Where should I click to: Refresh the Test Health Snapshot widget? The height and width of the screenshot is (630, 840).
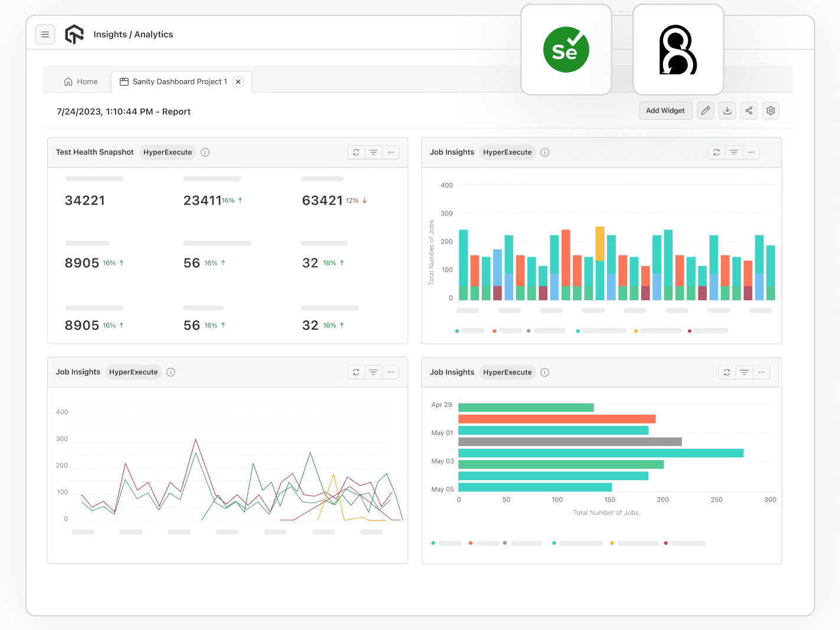pyautogui.click(x=356, y=152)
